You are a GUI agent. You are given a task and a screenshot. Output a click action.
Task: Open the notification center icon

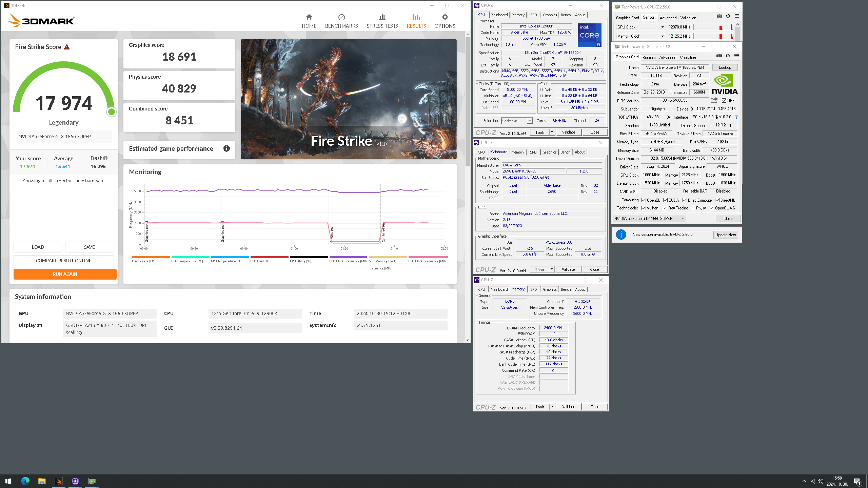[x=857, y=481]
